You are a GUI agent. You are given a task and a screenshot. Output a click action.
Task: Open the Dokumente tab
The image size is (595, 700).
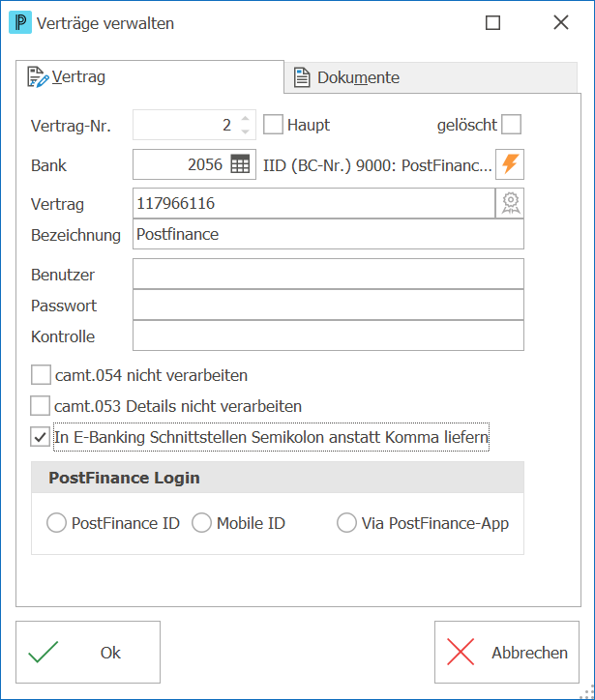coord(431,77)
